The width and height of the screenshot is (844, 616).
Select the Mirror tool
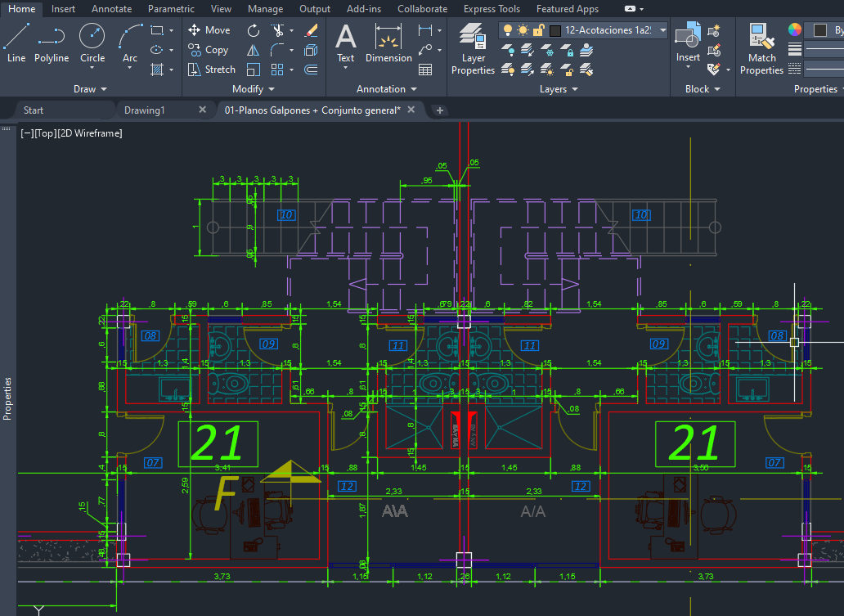coord(254,50)
